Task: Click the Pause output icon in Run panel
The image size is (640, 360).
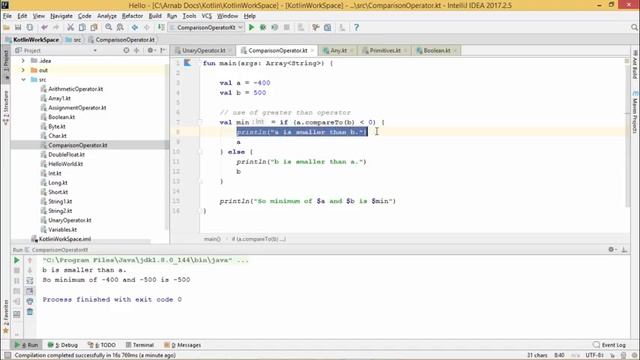Action: (17, 281)
